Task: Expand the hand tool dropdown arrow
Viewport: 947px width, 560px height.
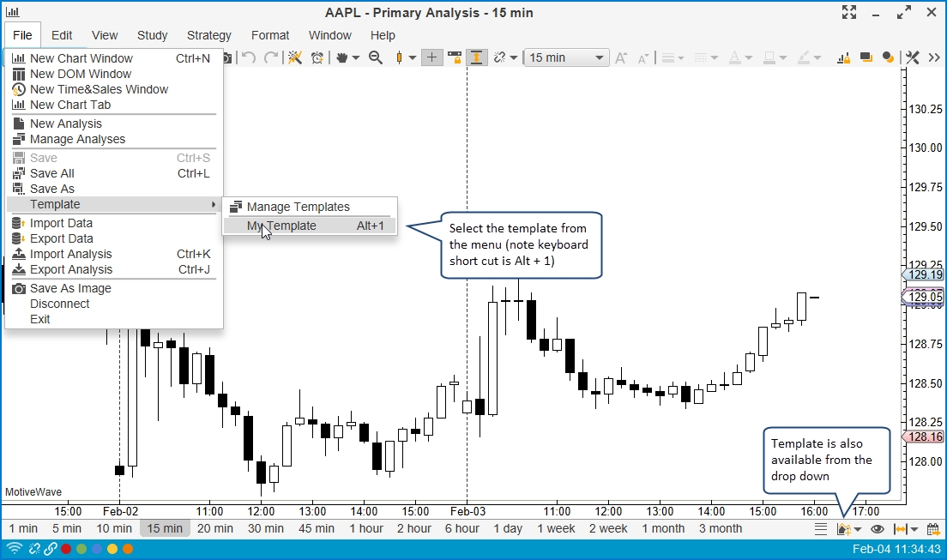Action: tap(356, 58)
